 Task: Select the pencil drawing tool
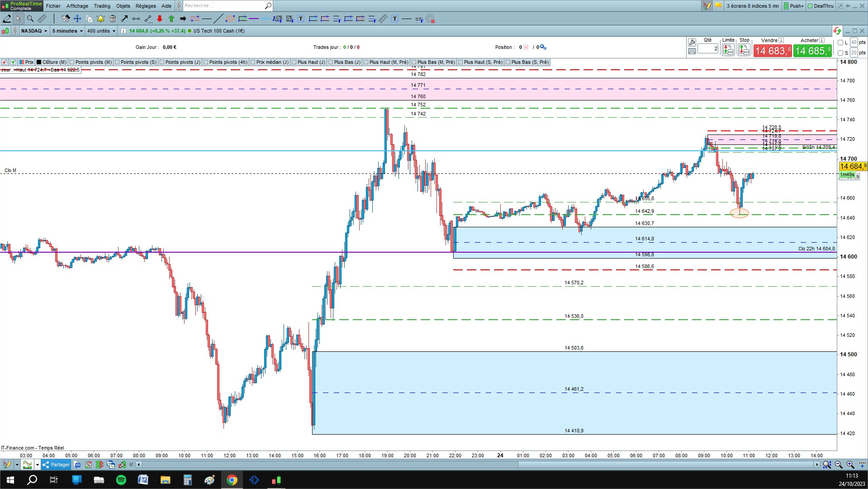pos(7,19)
